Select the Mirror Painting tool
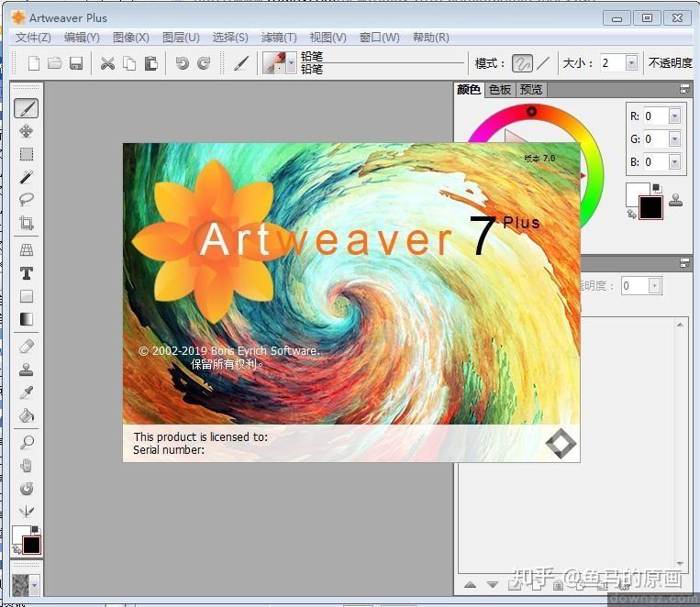Image resolution: width=700 pixels, height=607 pixels. 27,511
